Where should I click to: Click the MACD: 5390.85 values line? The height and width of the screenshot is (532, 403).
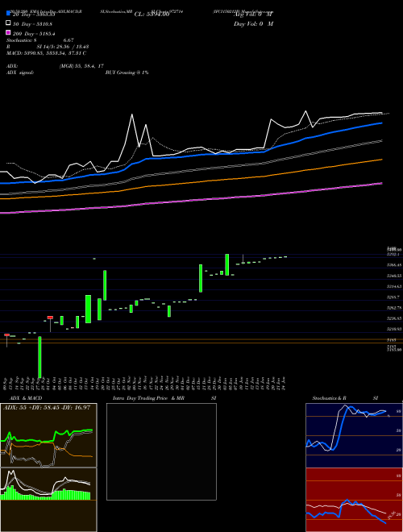click(46, 53)
